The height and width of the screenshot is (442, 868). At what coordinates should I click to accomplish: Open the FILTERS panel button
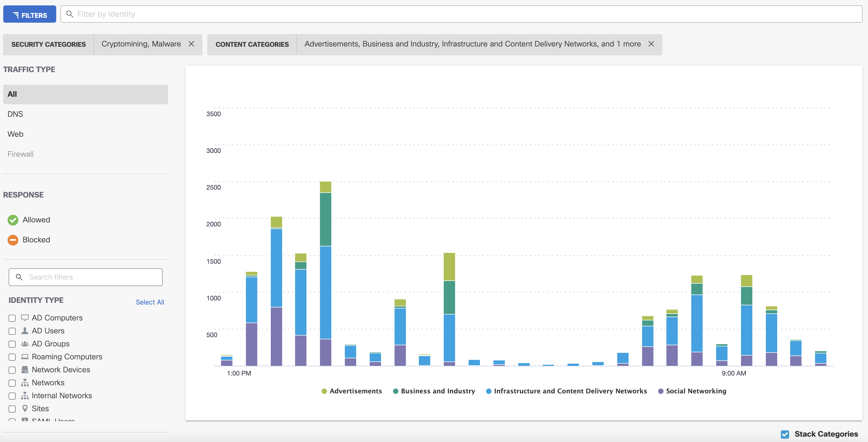[30, 15]
